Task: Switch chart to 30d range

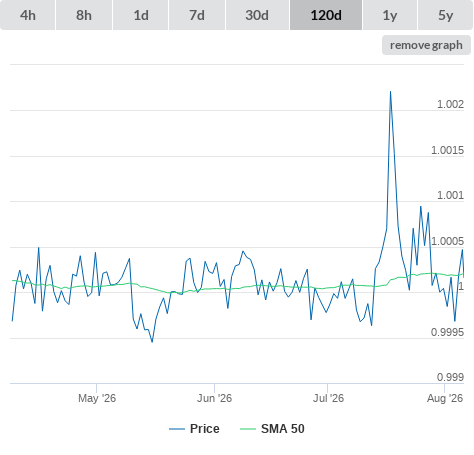Action: click(x=257, y=15)
